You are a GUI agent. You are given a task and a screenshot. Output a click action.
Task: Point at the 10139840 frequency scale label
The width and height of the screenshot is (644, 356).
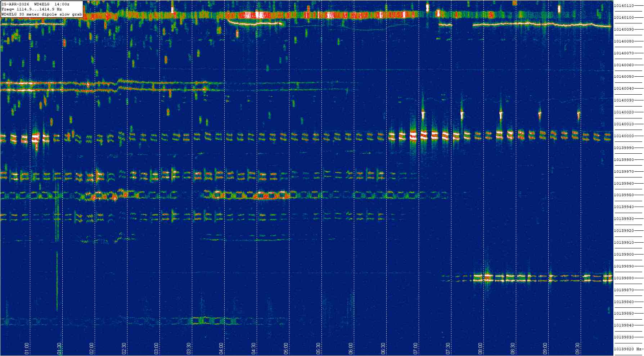click(x=624, y=325)
